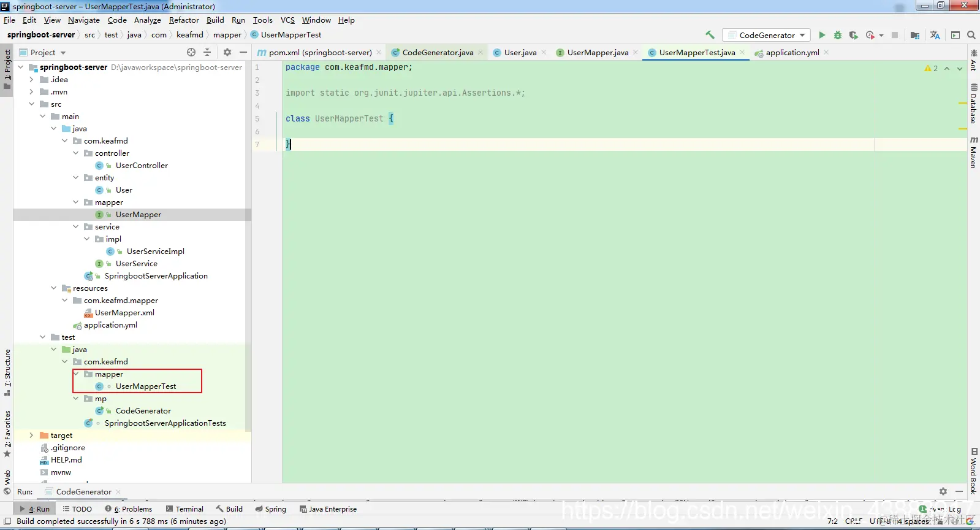Click the Translate icon in toolbar
This screenshot has height=530, width=980.
coord(935,35)
